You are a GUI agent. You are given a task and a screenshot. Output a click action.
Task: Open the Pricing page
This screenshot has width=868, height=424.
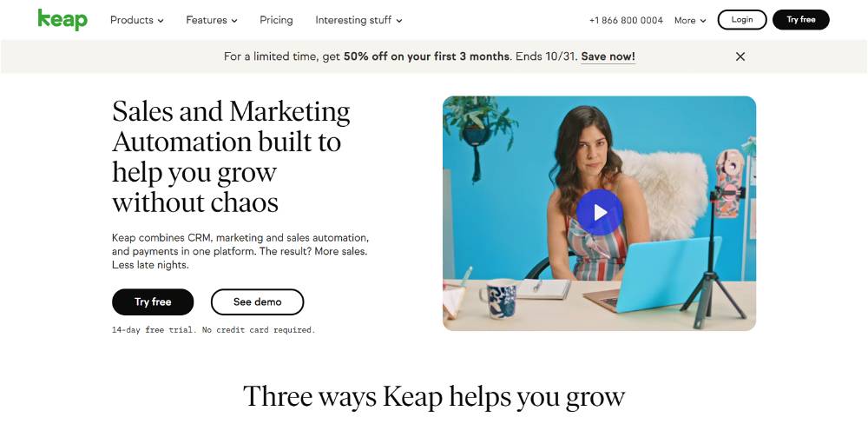coord(276,20)
